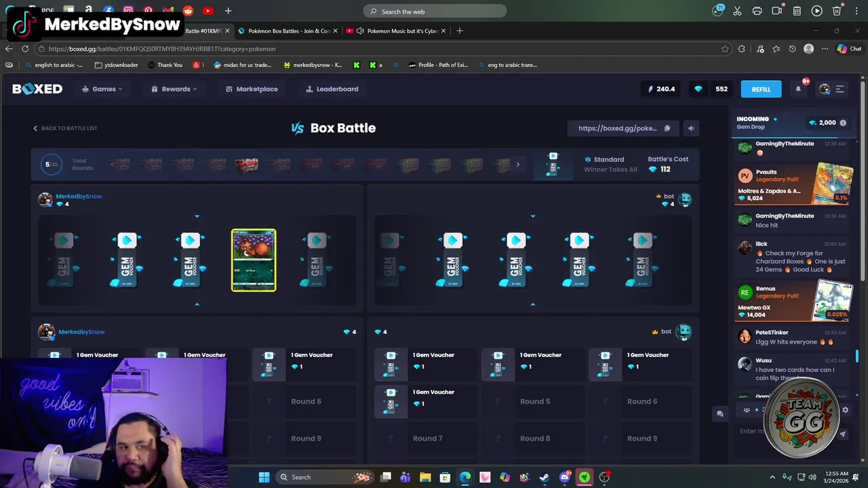Click the Battle's Cost 112 value
This screenshot has height=488, width=868.
pos(660,169)
